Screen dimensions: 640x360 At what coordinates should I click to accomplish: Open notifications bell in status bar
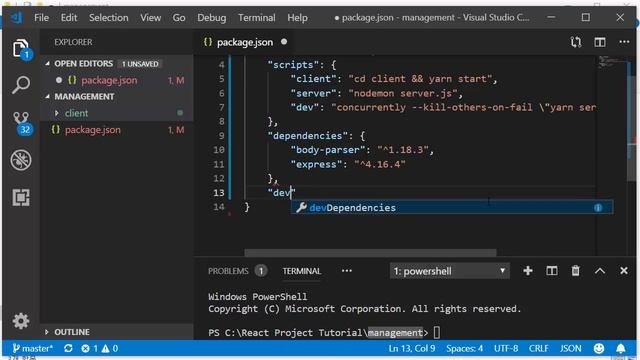(x=621, y=349)
